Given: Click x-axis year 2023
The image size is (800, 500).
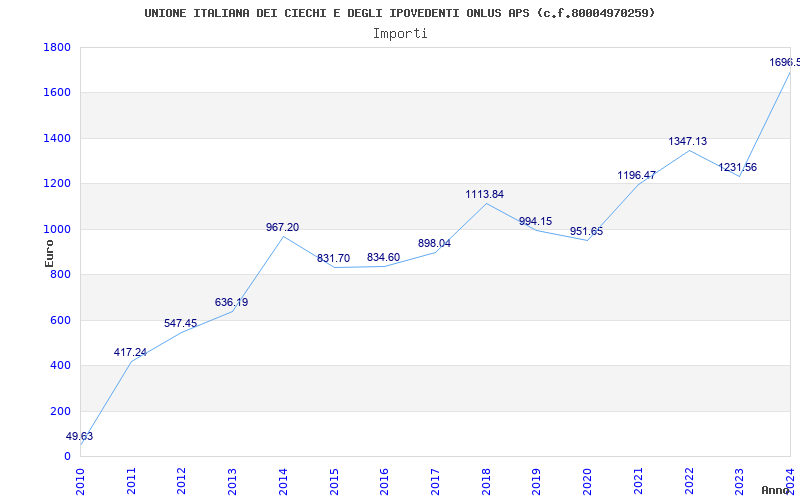Looking at the screenshot, I should (x=739, y=481).
